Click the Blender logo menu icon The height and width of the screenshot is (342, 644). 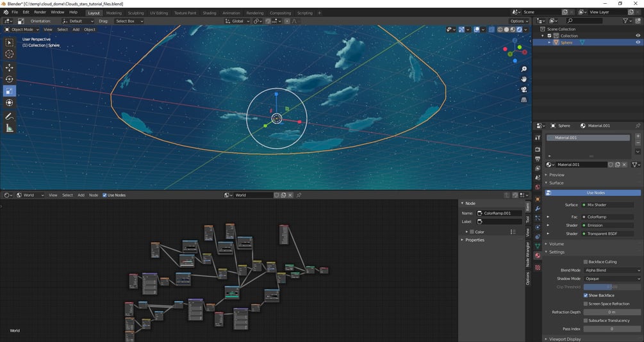click(x=6, y=12)
